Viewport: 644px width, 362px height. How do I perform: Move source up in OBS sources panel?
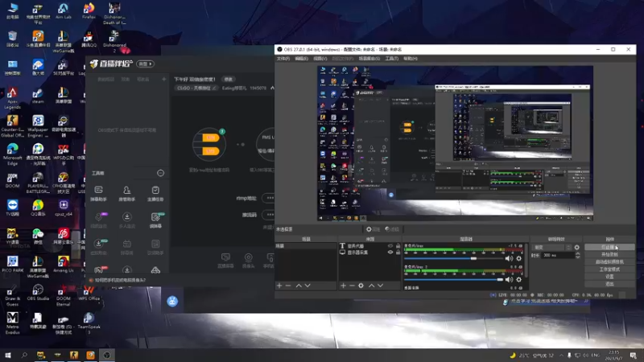[x=371, y=286]
